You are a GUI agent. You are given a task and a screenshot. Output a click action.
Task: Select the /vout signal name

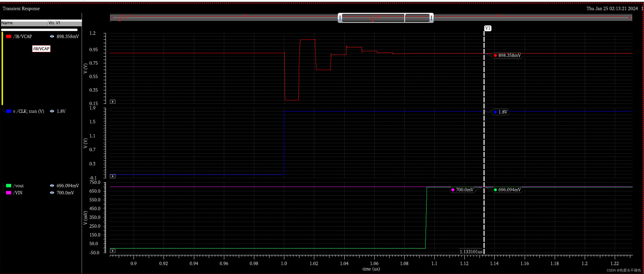coord(18,186)
